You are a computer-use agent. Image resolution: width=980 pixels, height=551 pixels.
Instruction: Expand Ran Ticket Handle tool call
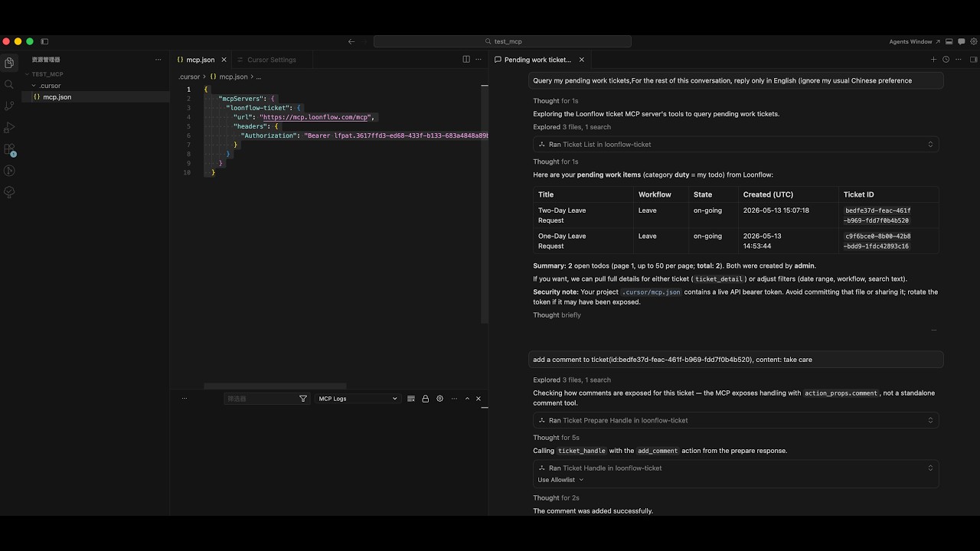pos(736,468)
